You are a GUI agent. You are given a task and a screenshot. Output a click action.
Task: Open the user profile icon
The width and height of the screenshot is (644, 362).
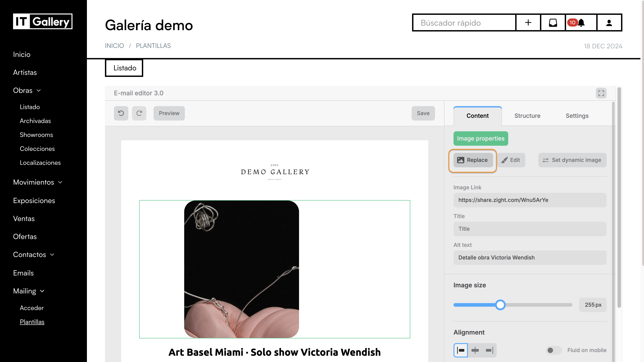(609, 23)
